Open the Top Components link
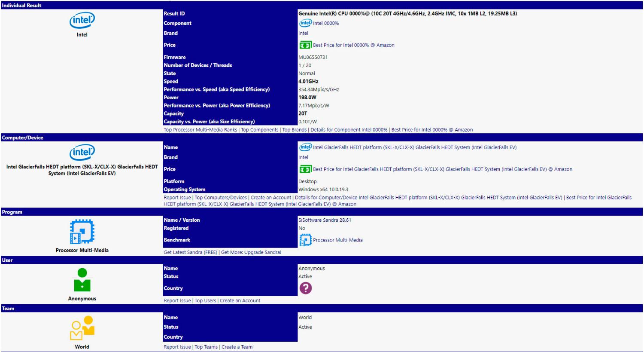The image size is (644, 352). coord(259,130)
